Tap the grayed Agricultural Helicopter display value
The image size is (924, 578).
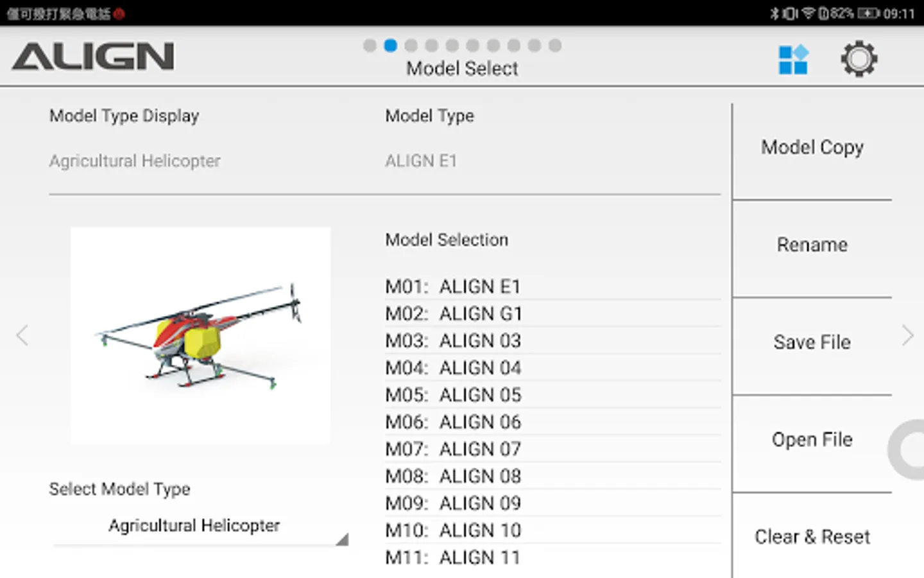[135, 161]
